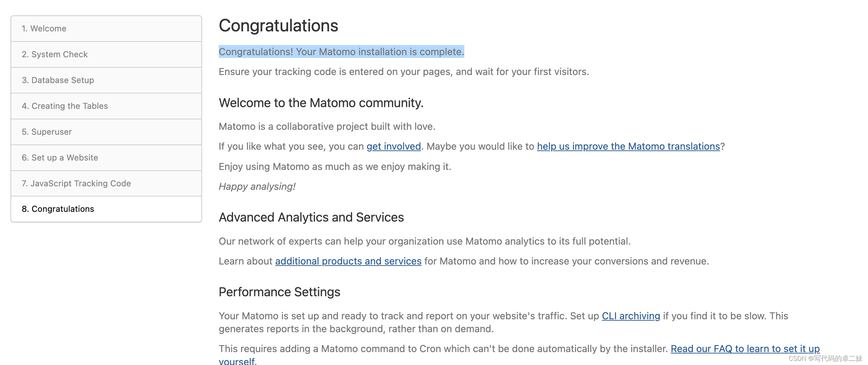Click the tracking code reminder sentence
This screenshot has width=868, height=365.
tap(404, 72)
